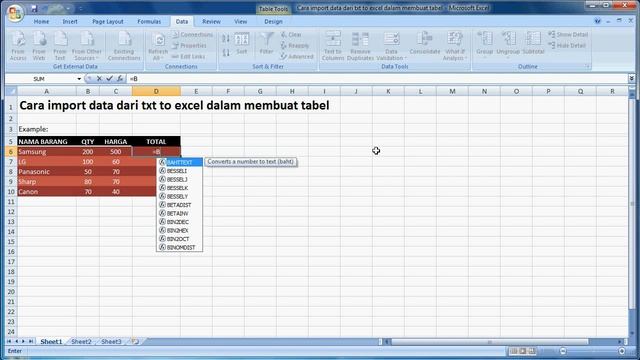Select column D header

coord(156,91)
